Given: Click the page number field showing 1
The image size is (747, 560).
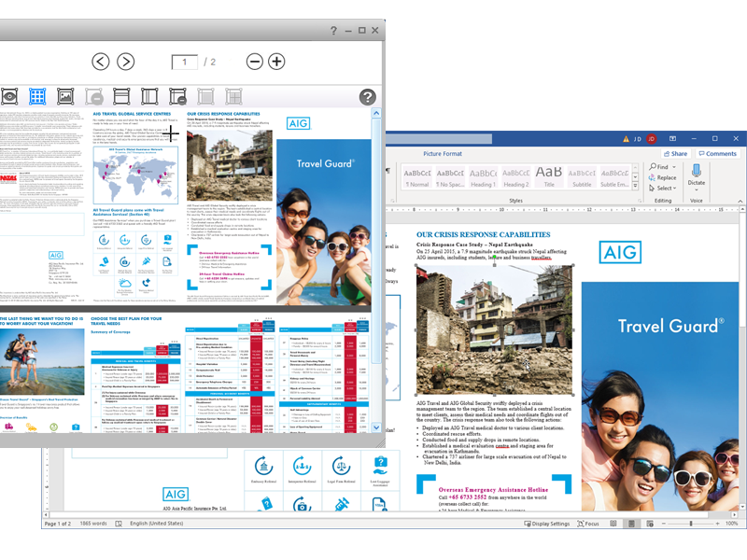Looking at the screenshot, I should tap(184, 62).
